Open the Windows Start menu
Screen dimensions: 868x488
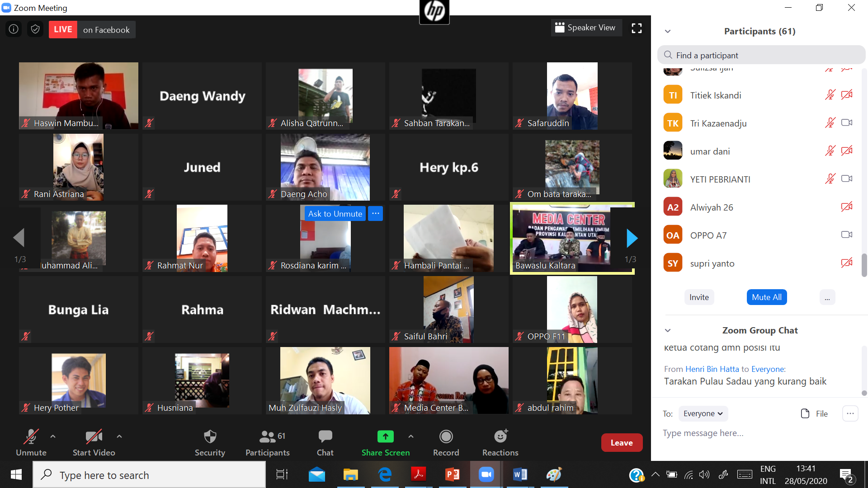(16, 474)
